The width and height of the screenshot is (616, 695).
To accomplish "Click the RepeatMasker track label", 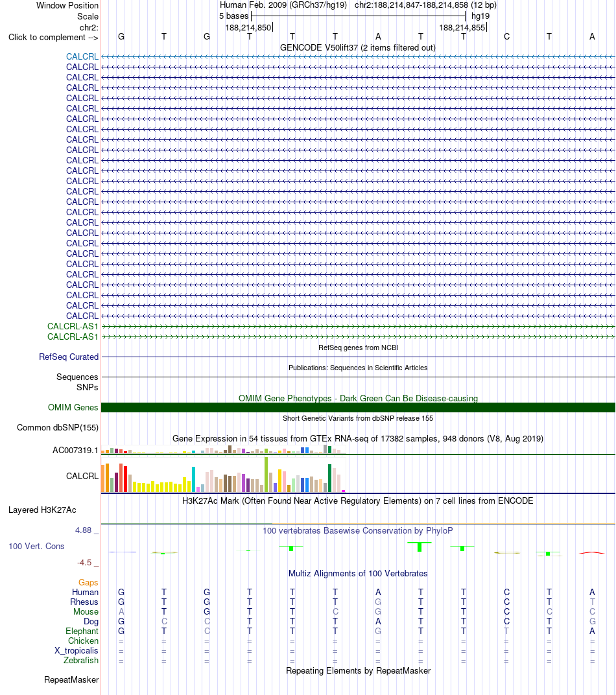I will coord(71,680).
